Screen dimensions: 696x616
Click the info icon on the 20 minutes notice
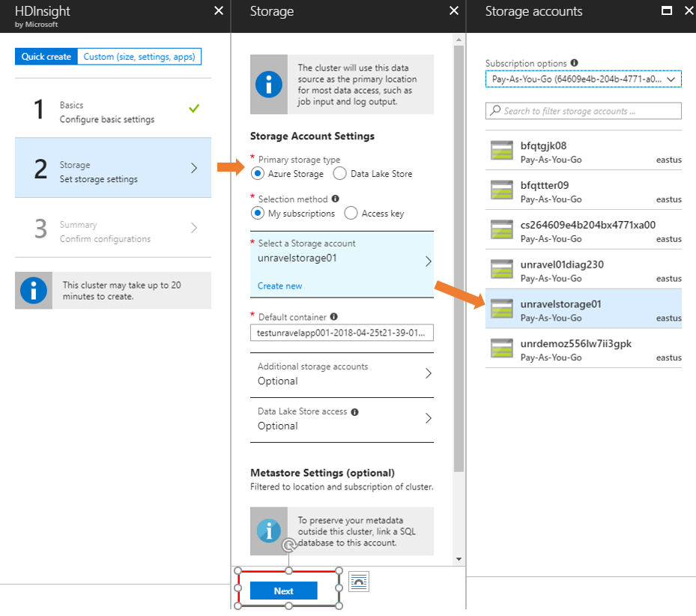click(x=33, y=291)
